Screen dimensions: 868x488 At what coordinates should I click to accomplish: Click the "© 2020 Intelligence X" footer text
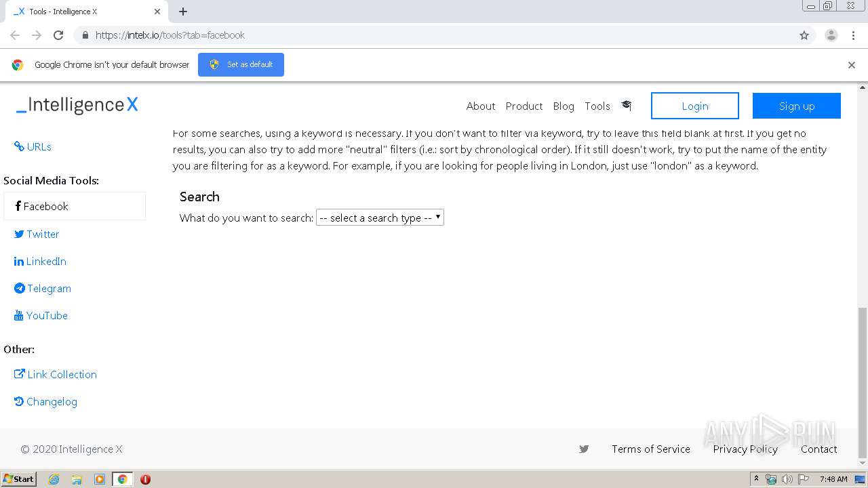pyautogui.click(x=71, y=449)
